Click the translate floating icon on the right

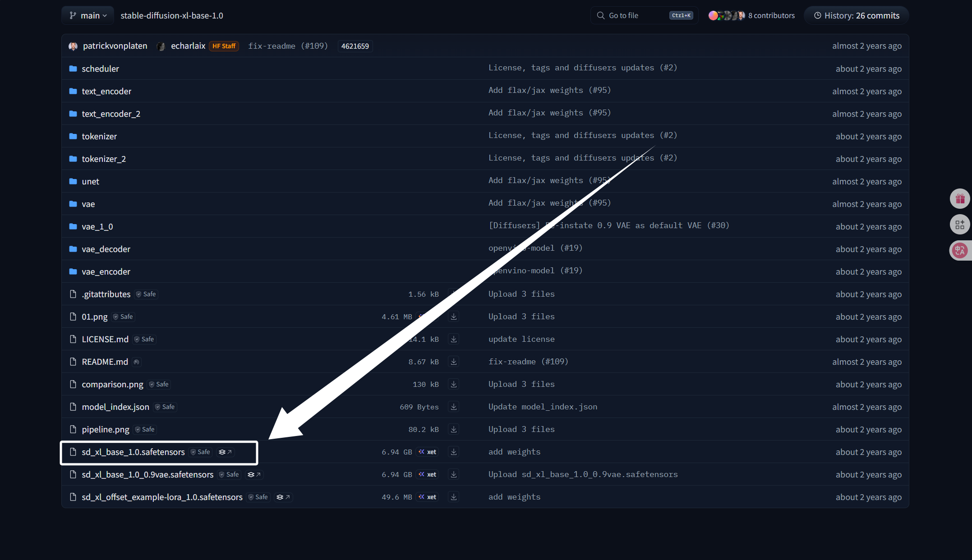[x=960, y=251]
